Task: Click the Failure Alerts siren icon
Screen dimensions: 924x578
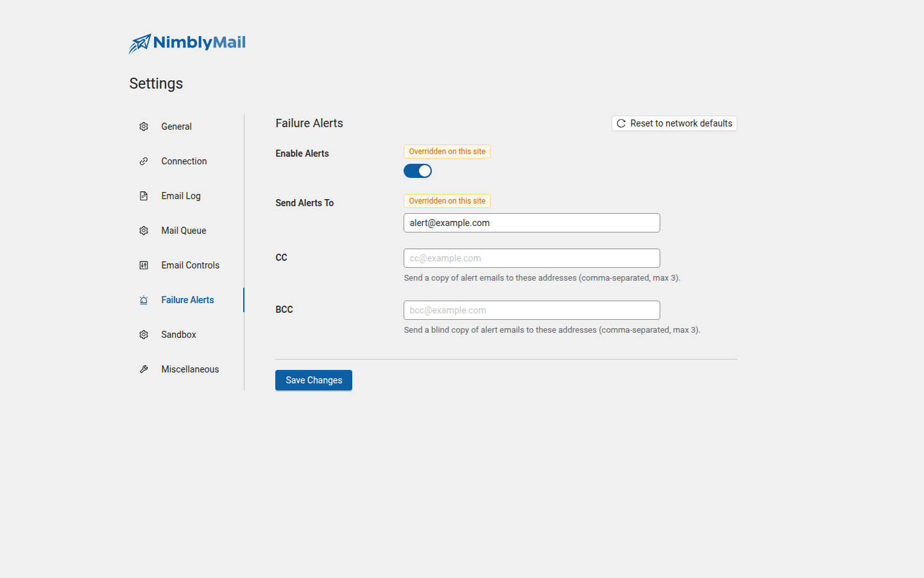Action: click(144, 300)
